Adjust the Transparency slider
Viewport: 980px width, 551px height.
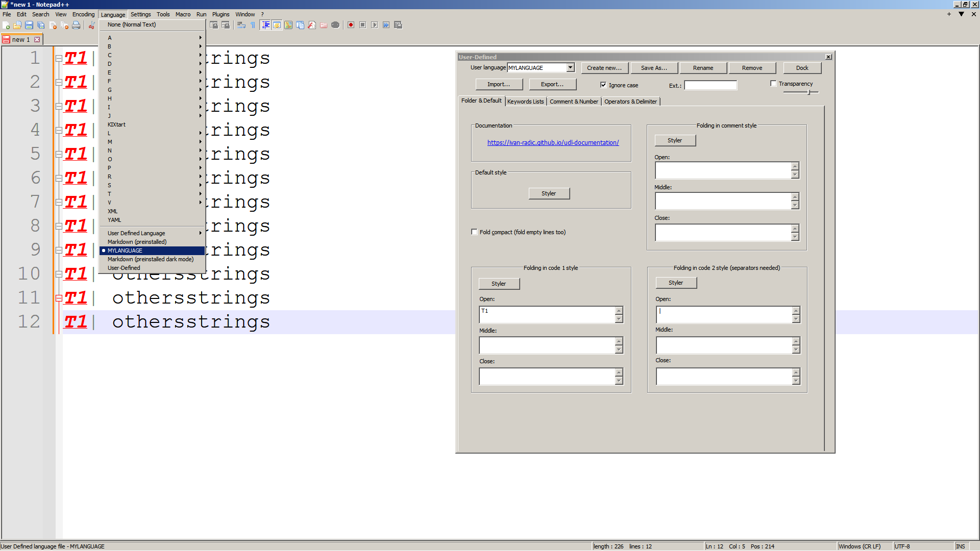pyautogui.click(x=809, y=92)
